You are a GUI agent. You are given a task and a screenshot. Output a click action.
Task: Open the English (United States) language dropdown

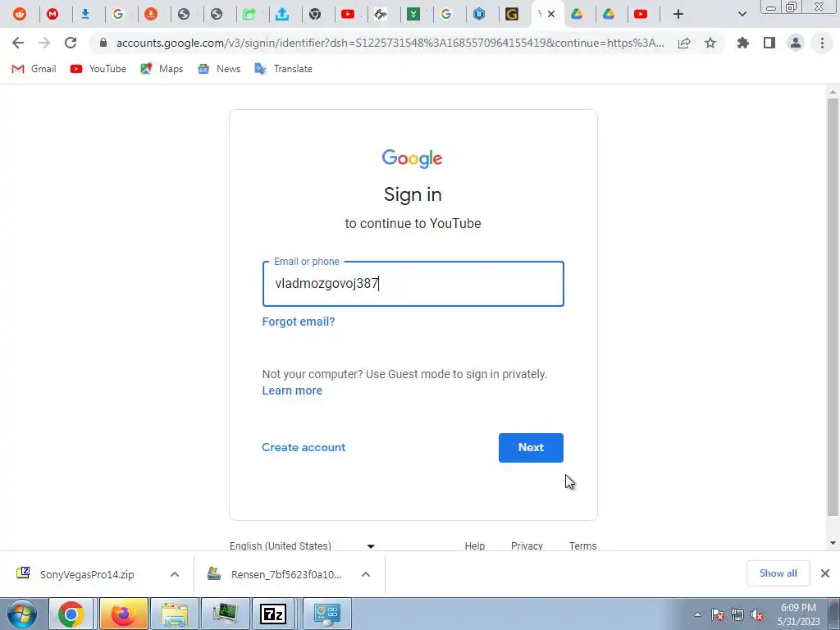pyautogui.click(x=302, y=546)
